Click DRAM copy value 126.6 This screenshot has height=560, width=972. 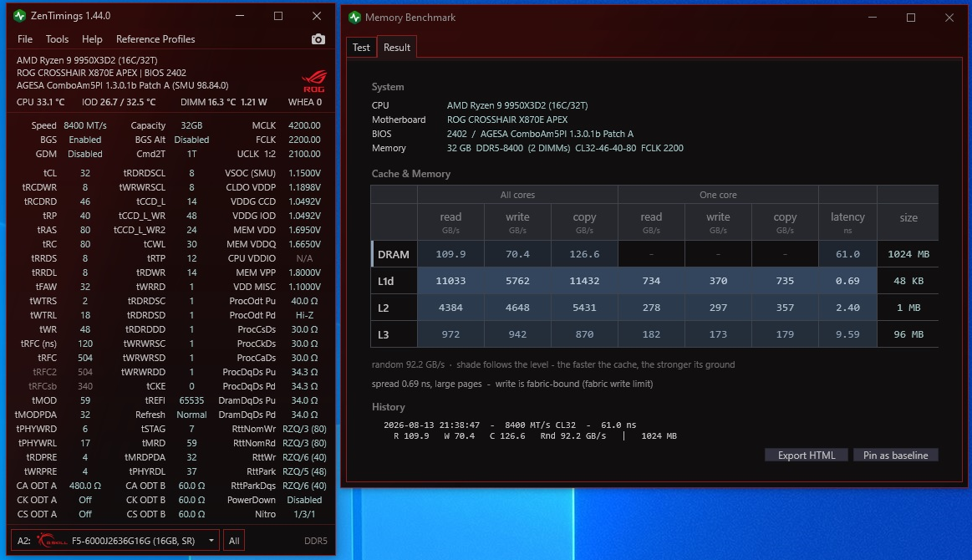coord(584,254)
